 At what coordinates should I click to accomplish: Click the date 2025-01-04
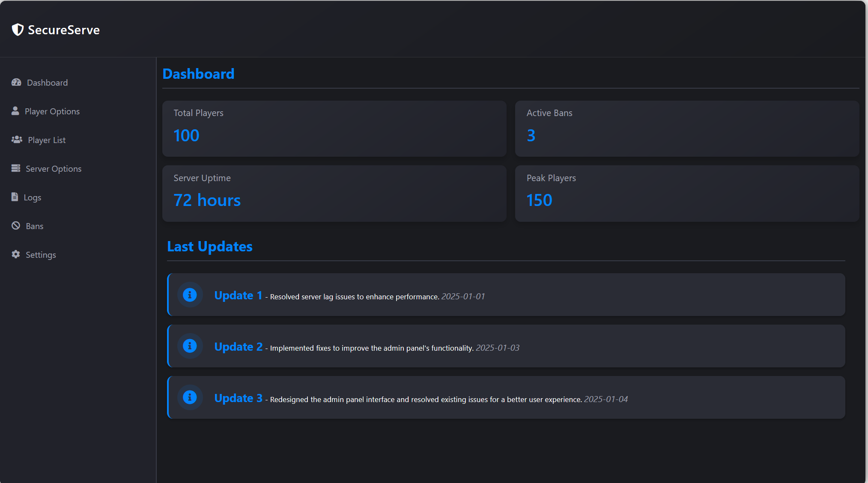[x=606, y=399]
